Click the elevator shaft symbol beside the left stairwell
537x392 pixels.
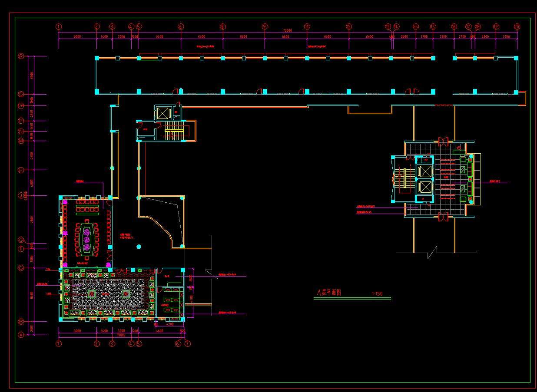[162, 113]
